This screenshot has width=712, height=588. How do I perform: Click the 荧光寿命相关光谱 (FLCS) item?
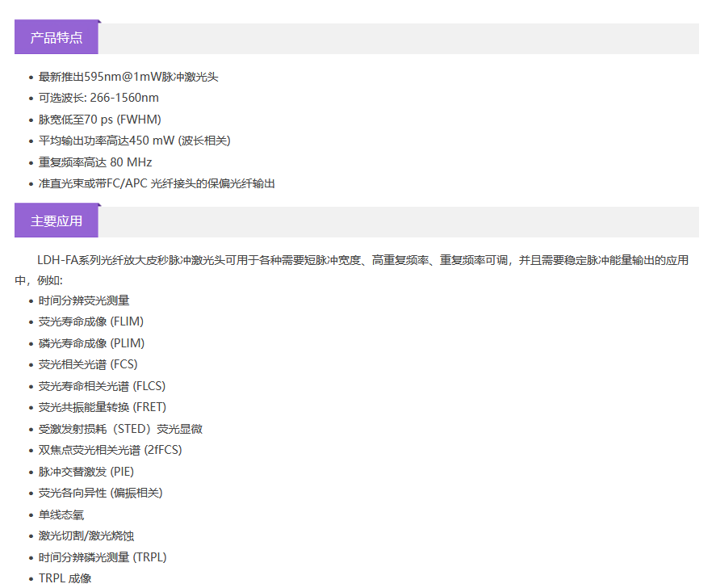(102, 386)
